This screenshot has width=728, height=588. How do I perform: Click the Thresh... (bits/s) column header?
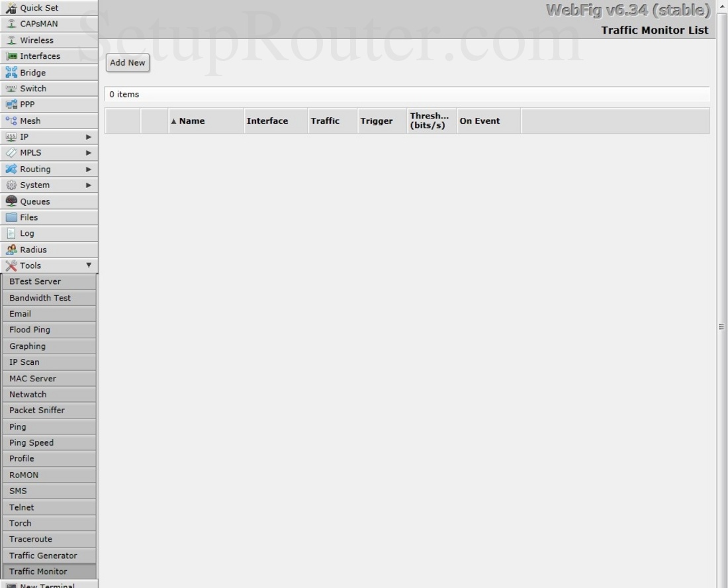432,121
